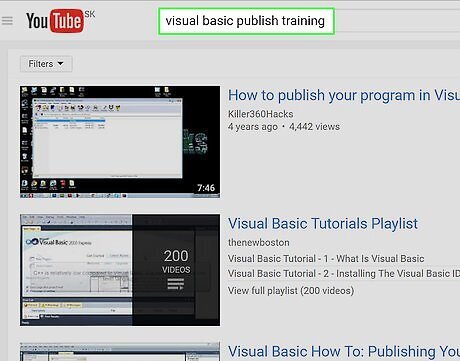
Task: Open the hamburger guide menu icon
Action: tap(7, 21)
